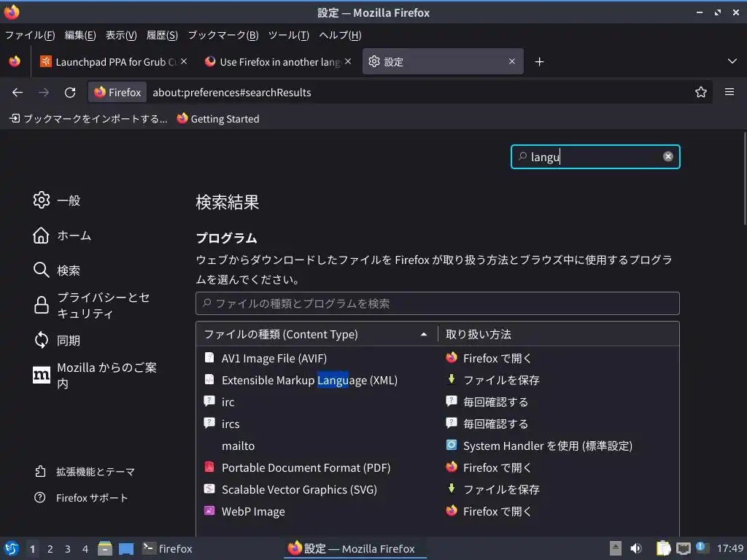Viewport: 747px width, 560px height.
Task: Go back using the back arrow
Action: click(x=18, y=93)
